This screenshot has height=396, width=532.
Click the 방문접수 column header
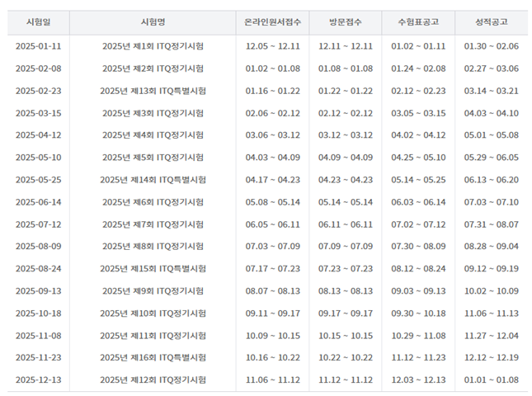pos(345,22)
